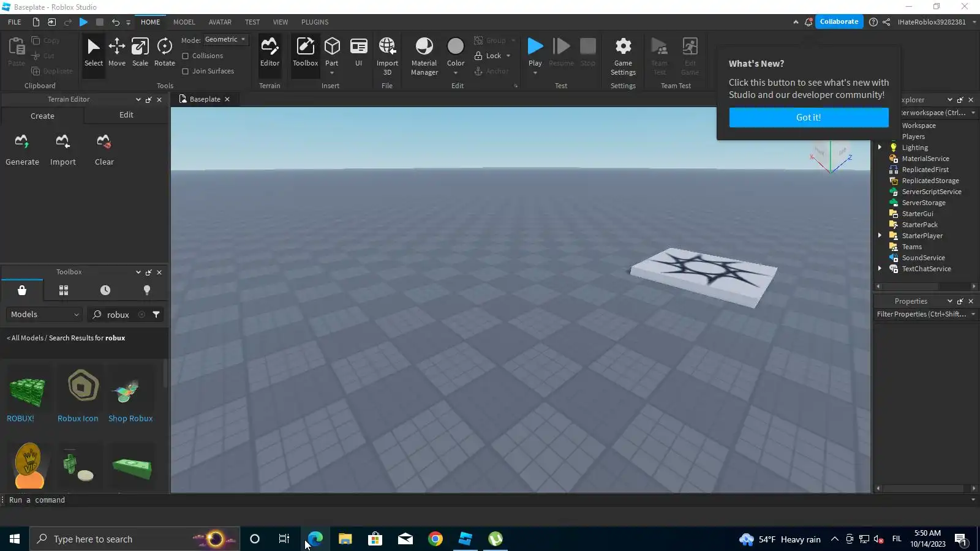The image size is (980, 551).
Task: Click Import 3D in ribbon
Action: click(387, 56)
